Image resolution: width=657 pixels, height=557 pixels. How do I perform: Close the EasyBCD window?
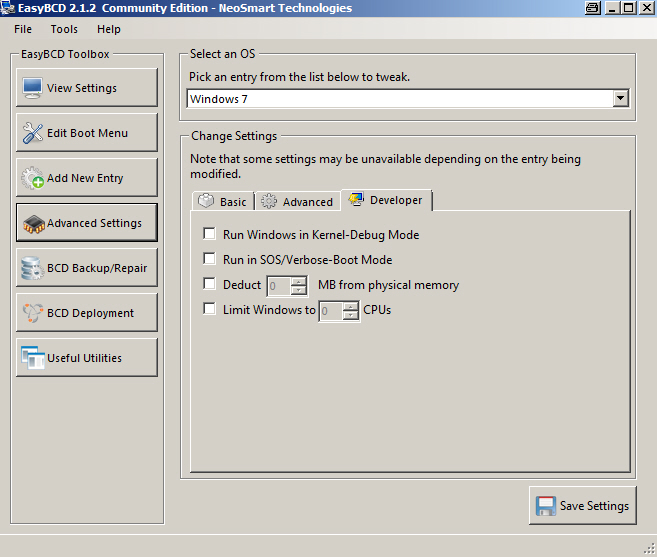[x=647, y=8]
